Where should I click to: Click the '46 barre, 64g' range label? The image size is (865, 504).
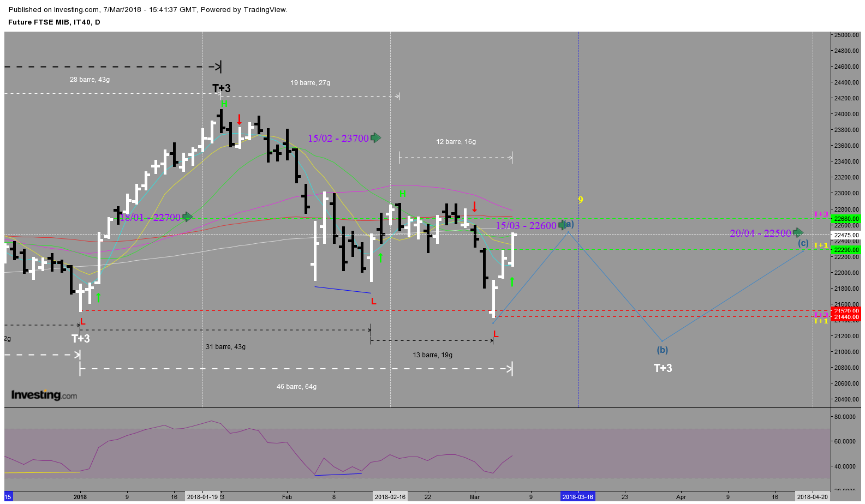point(296,387)
